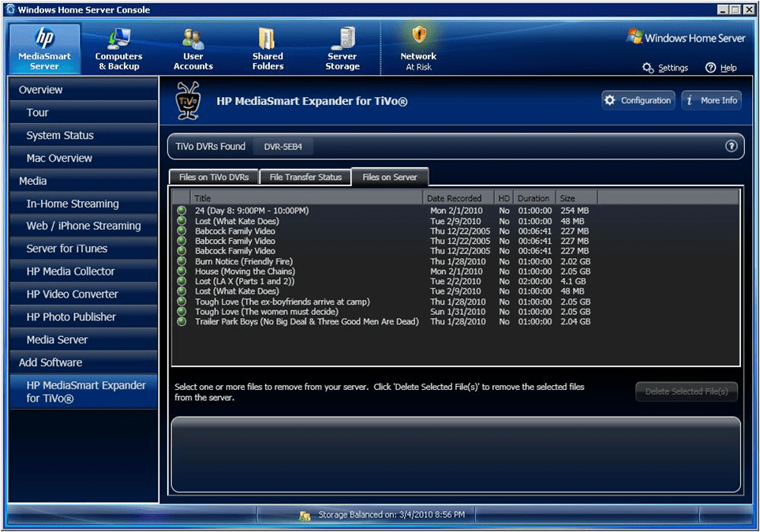Open Media Server page

click(84, 340)
